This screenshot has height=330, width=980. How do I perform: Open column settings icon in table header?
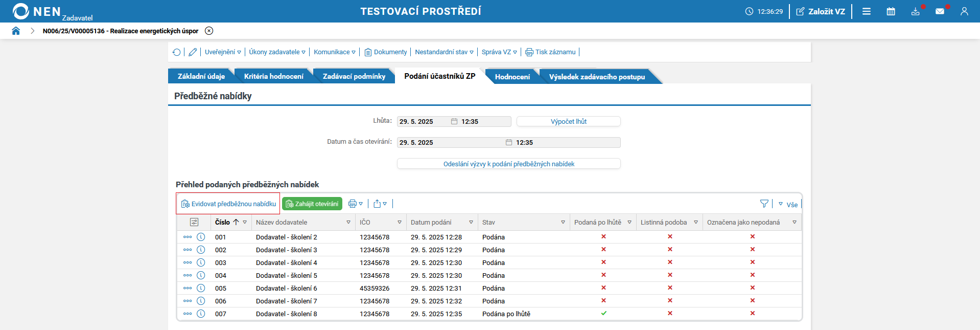[x=194, y=222]
